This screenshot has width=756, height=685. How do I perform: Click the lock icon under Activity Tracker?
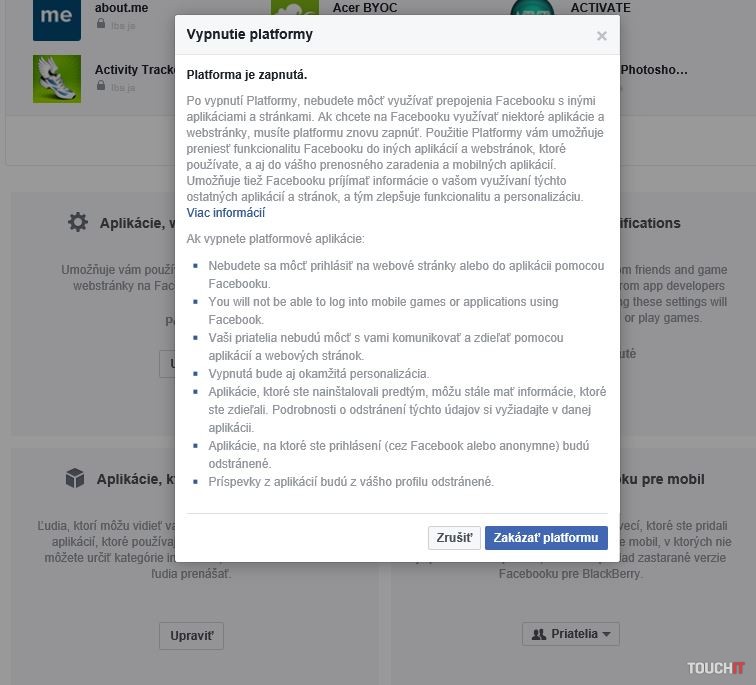[101, 87]
